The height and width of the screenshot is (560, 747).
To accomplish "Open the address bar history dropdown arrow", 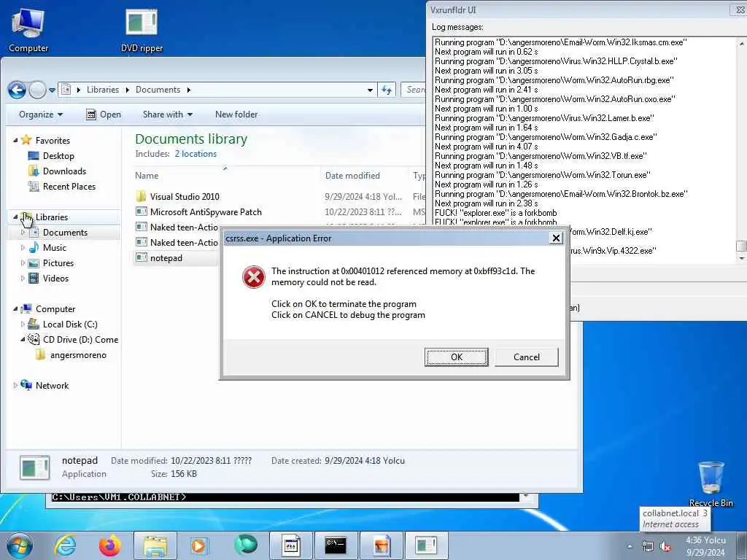I will coord(370,90).
